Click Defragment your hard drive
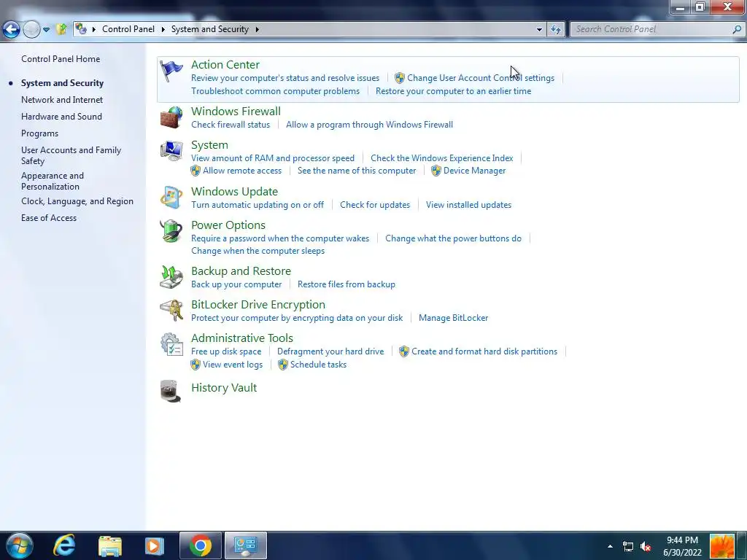The height and width of the screenshot is (560, 747). pos(330,351)
